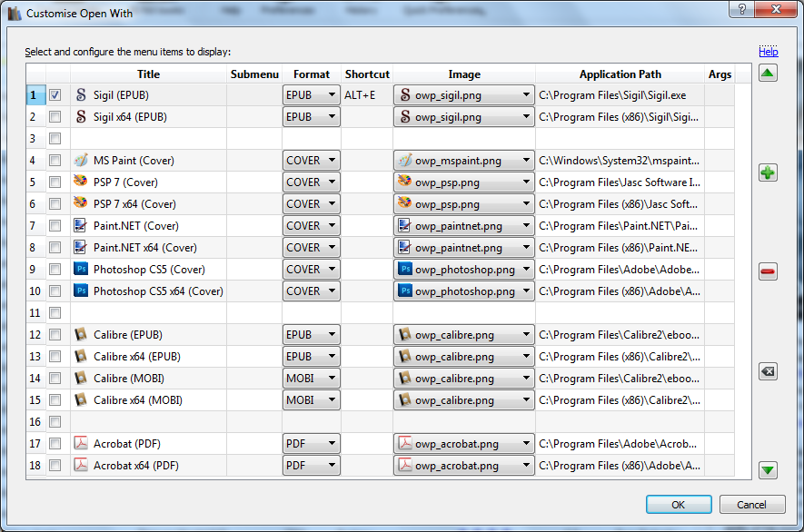Click the OK button

(x=679, y=505)
